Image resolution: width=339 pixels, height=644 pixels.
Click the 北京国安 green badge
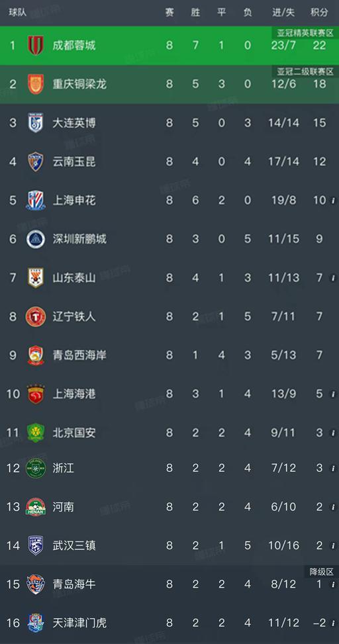[x=36, y=433]
